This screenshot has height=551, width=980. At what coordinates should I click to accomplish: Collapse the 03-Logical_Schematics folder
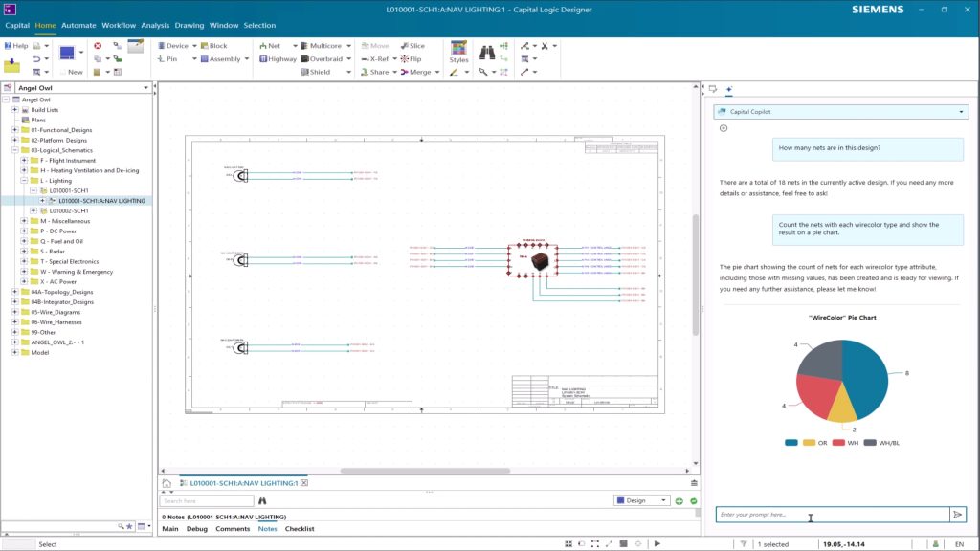15,150
